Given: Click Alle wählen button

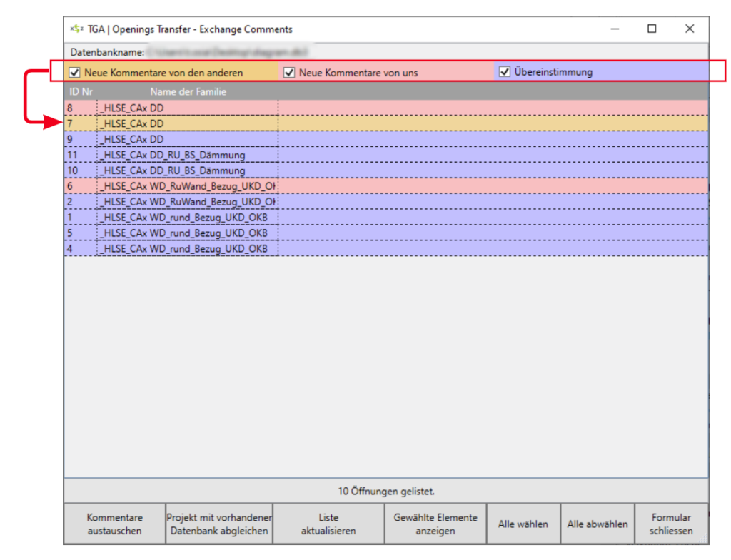Looking at the screenshot, I should pyautogui.click(x=523, y=524).
